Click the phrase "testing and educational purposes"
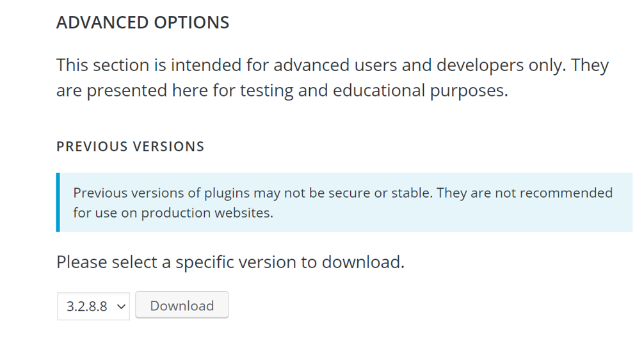Image resolution: width=644 pixels, height=357 pixels. coord(374,91)
